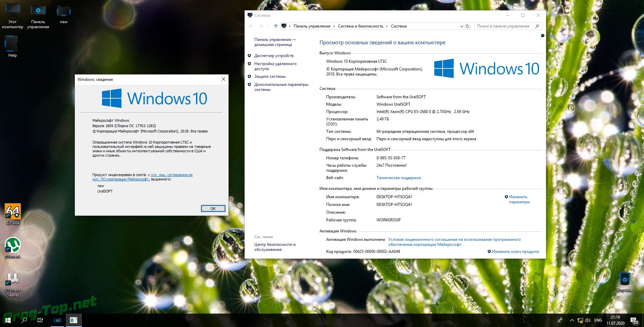This screenshot has height=327, width=644.
Task: Select the new desktop icon
Action: 64,14
